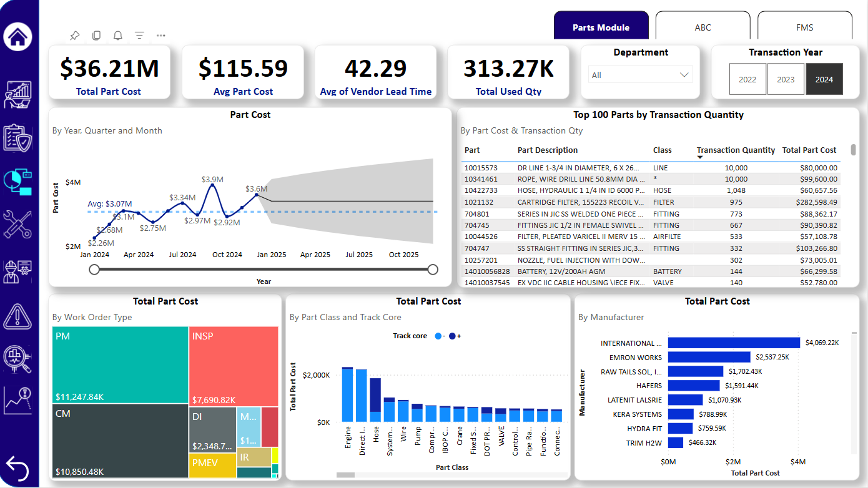Open the notifications bell icon

click(x=117, y=36)
